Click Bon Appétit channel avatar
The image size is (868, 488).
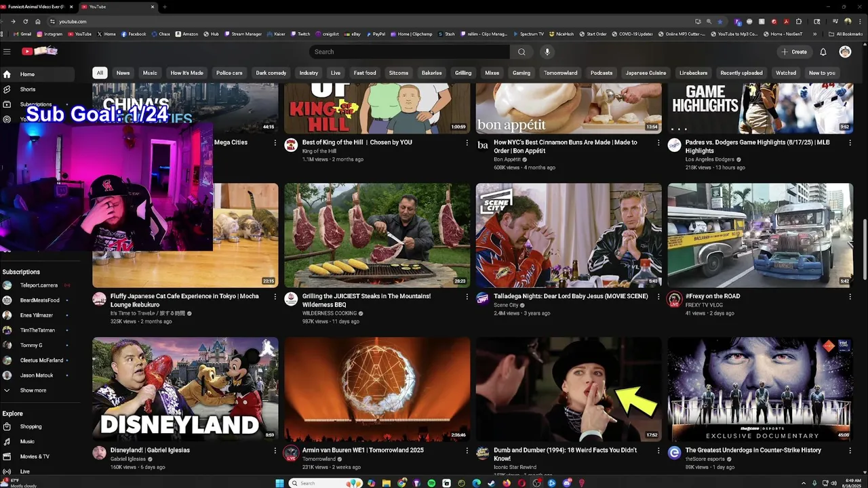[x=483, y=145]
